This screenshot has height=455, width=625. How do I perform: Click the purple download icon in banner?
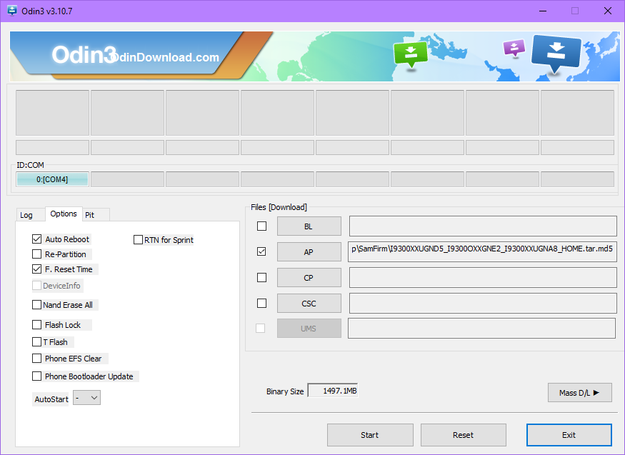tap(514, 49)
